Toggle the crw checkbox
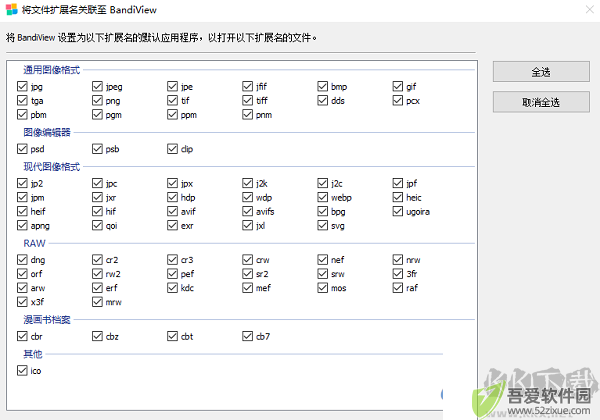Image resolution: width=600 pixels, height=420 pixels. [x=247, y=260]
